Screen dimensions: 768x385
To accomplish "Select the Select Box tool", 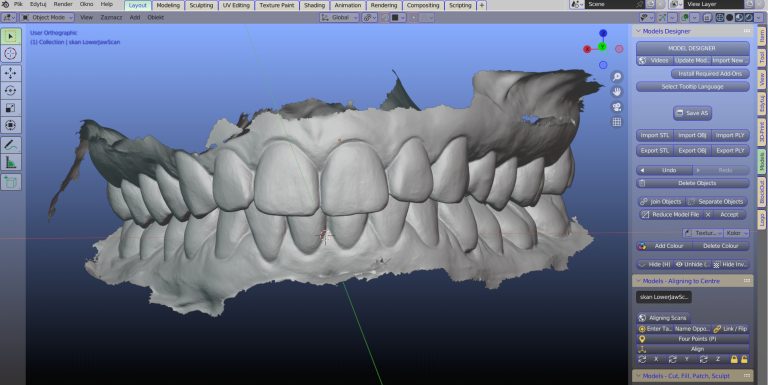I will point(11,36).
